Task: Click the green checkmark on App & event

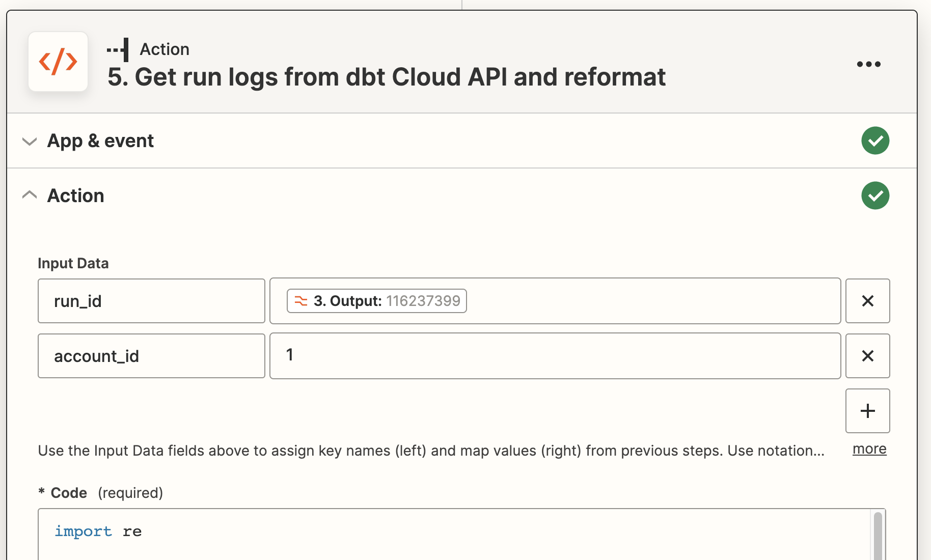Action: (875, 141)
